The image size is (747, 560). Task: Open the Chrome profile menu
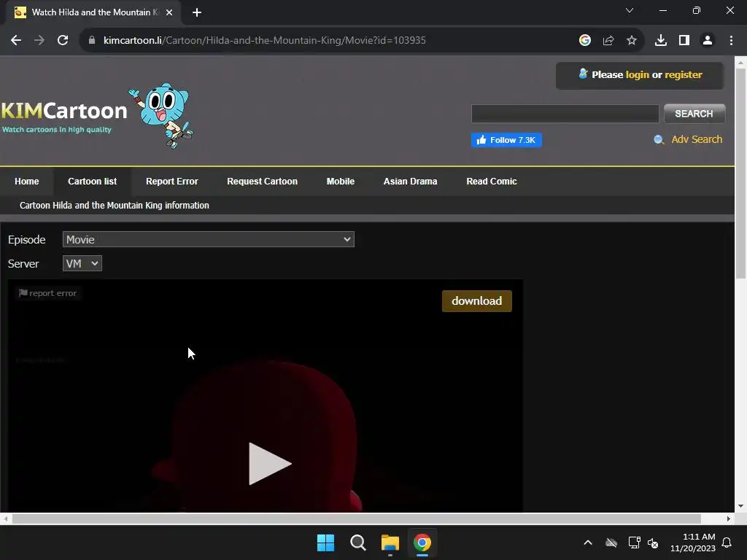(708, 41)
